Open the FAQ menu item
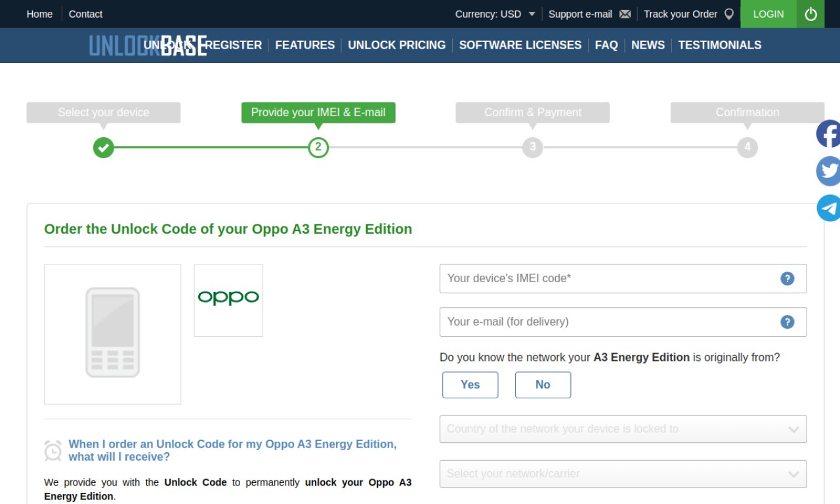The height and width of the screenshot is (504, 840). (606, 45)
